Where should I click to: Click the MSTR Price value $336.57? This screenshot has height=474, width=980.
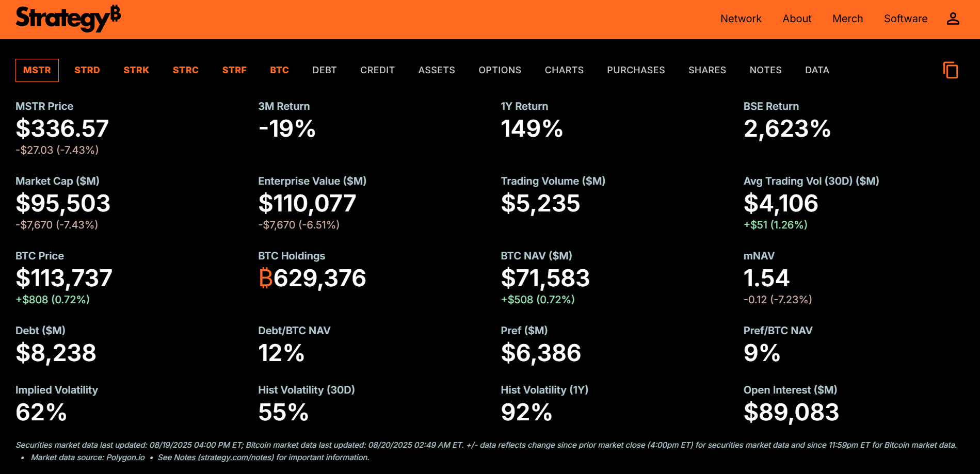[x=62, y=128]
